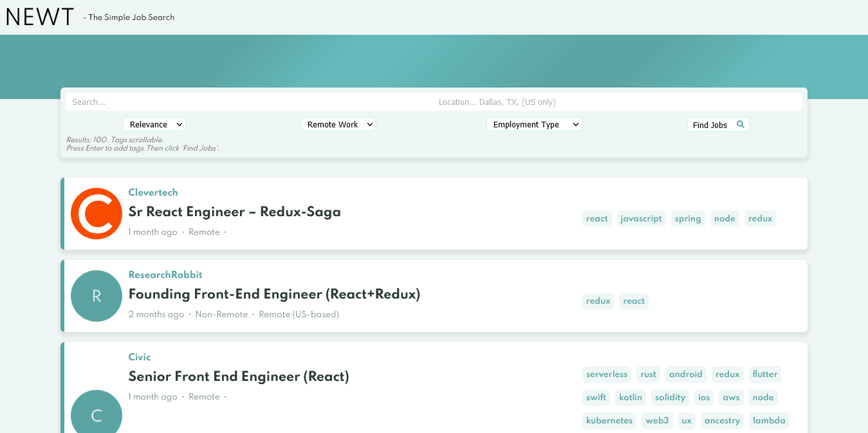Image resolution: width=868 pixels, height=433 pixels.
Task: Open the Founding Front-End Engineer (React+Redux) job
Action: [274, 294]
